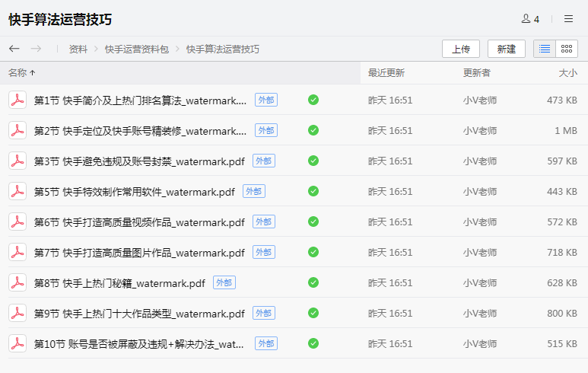Viewport: 588px width, 373px height.
Task: Click 小V老师 on 第6节 row
Action: coord(480,222)
